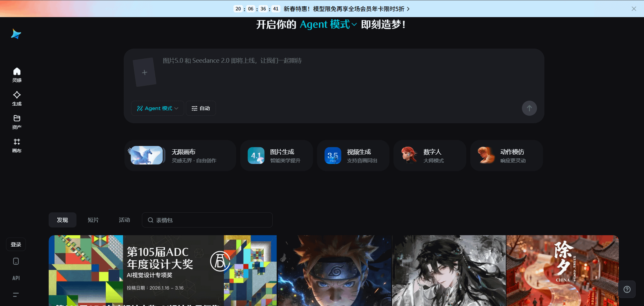Open the 除夕 CHINA thumbnail

click(x=562, y=270)
